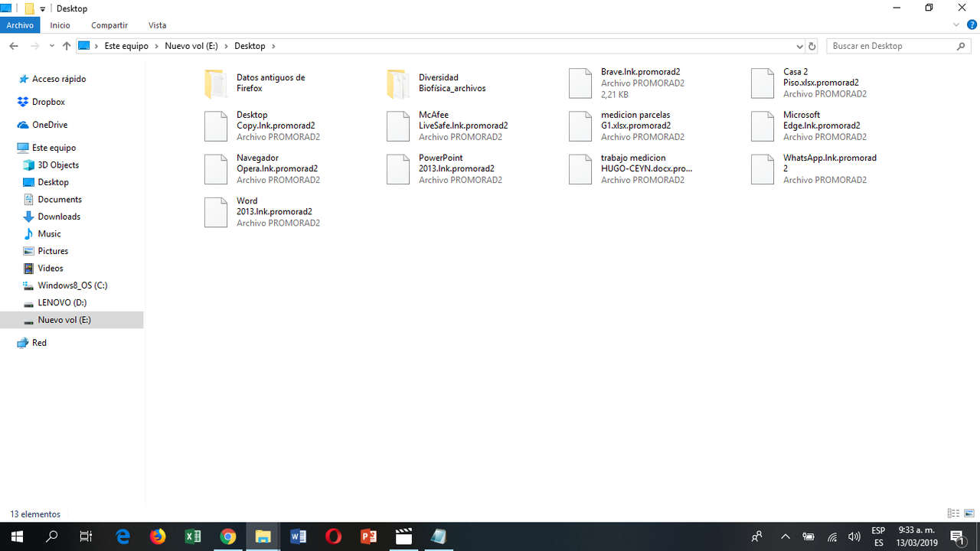Open Google Chrome from the taskbar
The image size is (980, 551).
click(228, 536)
